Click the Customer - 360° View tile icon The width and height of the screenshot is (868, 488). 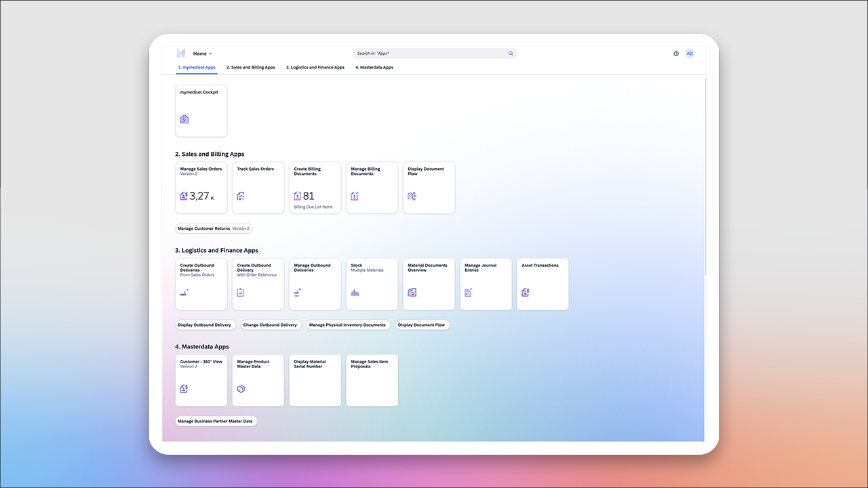(x=184, y=388)
